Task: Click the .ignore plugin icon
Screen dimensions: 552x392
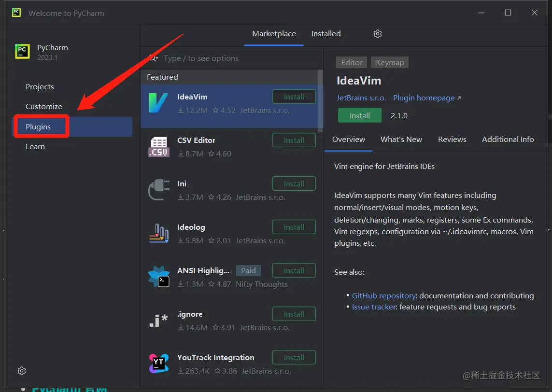Action: pos(158,321)
